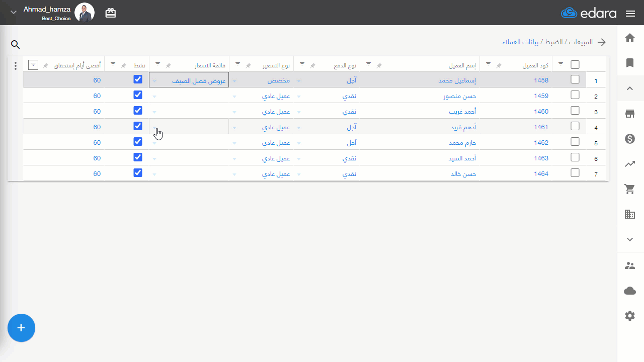
Task: Open the cloud icon in sidebar
Action: point(630,291)
